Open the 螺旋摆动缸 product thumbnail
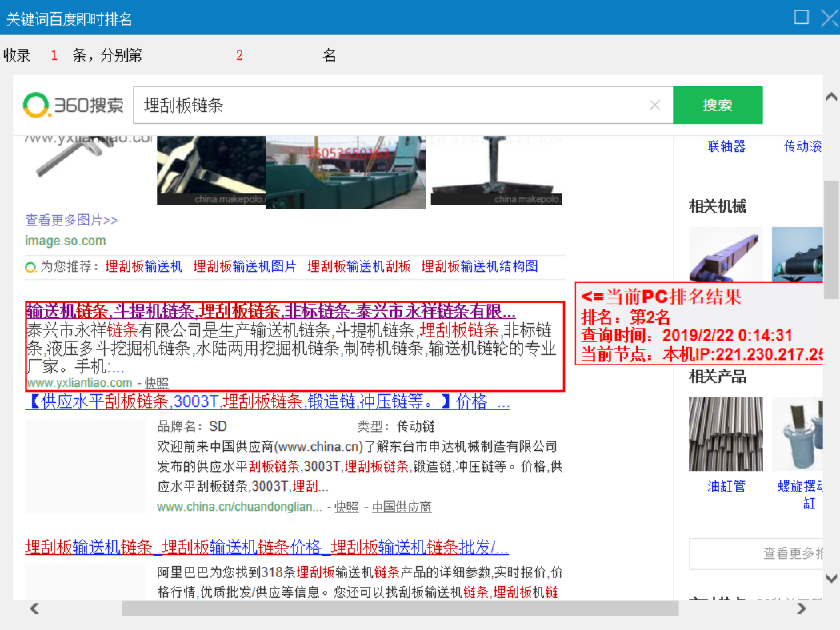This screenshot has width=840, height=630. [797, 434]
